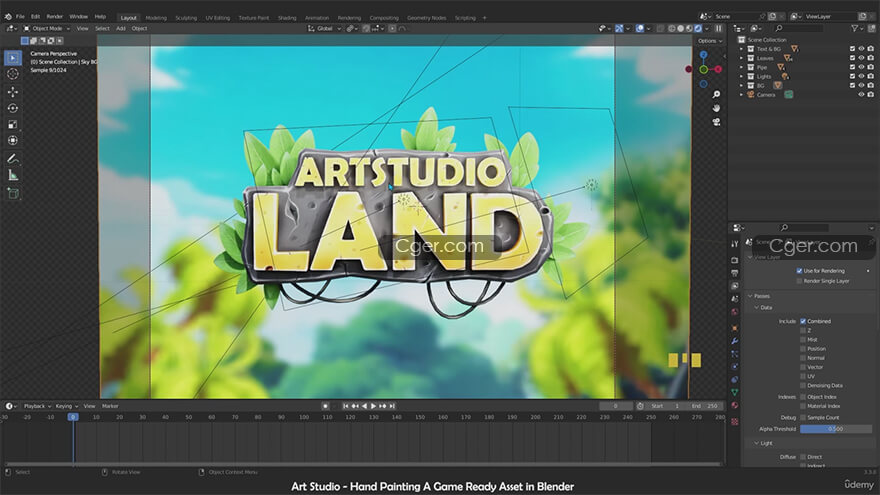Open the Object Data properties tab
This screenshot has height=495, width=880.
(x=735, y=392)
